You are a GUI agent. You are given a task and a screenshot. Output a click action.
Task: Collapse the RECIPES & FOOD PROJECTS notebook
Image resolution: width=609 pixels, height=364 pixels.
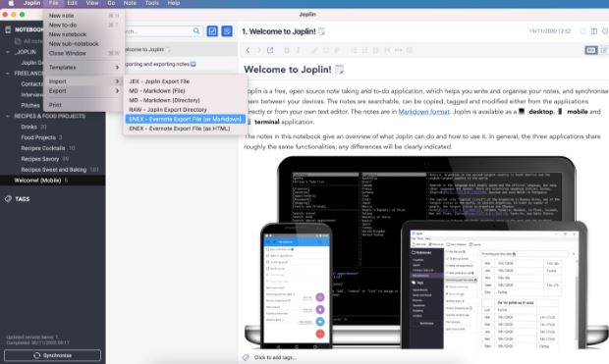point(8,116)
